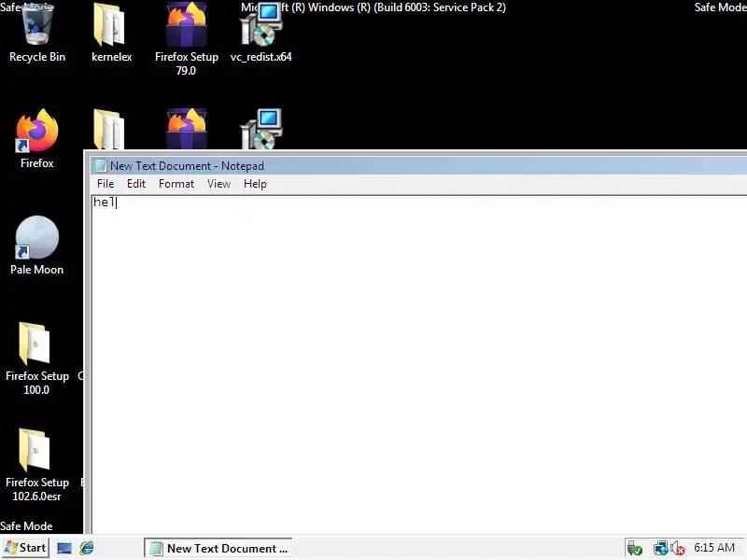Click in the Notepad text area

click(x=419, y=364)
